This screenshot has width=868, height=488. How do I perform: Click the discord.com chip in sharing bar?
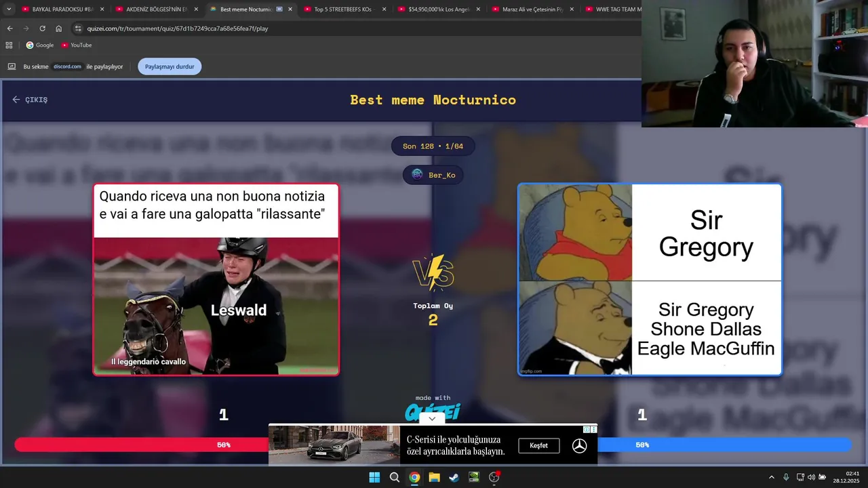pos(67,66)
